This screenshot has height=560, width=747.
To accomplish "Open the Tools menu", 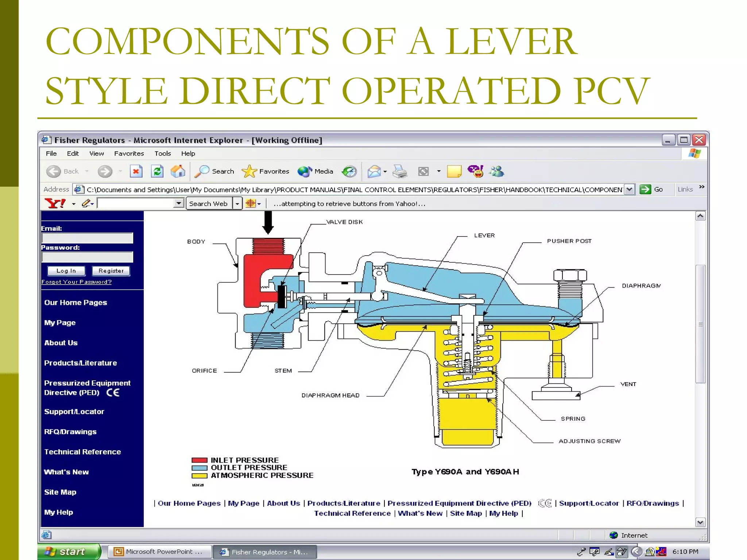I will [163, 153].
